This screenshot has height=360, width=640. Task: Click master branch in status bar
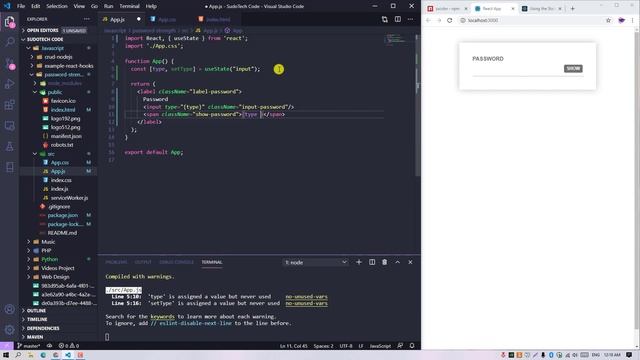[x=28, y=346]
